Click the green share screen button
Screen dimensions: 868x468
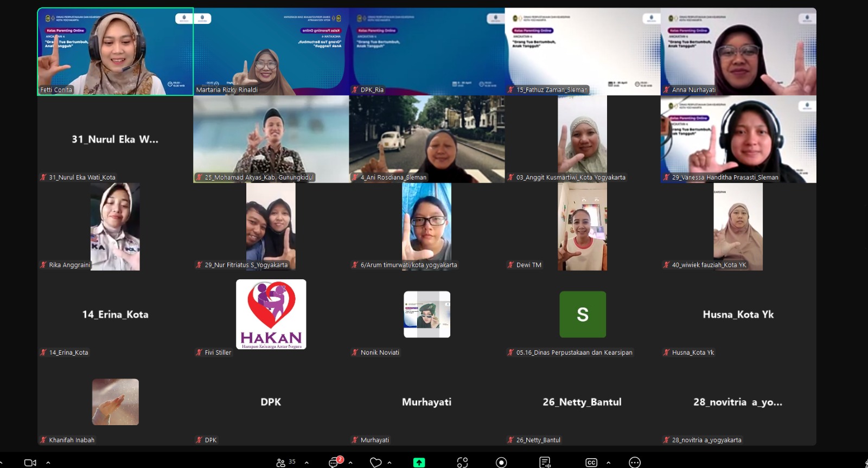pyautogui.click(x=419, y=463)
